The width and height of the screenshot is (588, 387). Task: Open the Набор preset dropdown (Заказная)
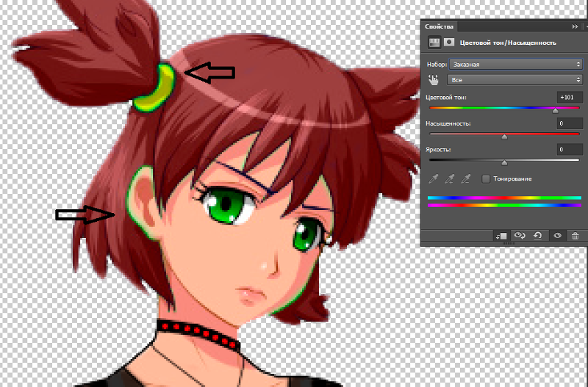pos(516,65)
